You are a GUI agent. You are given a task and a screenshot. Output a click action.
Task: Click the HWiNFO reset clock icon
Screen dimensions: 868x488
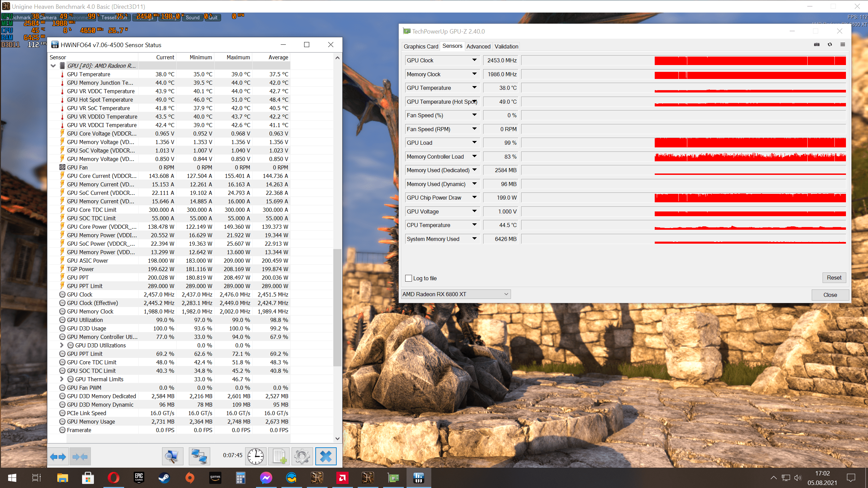[x=255, y=456]
